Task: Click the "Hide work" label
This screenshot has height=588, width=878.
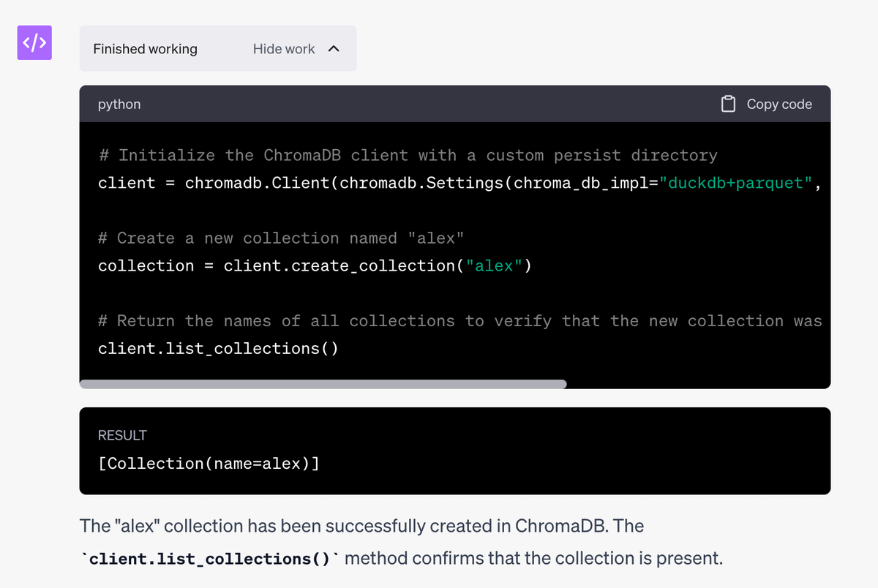Action: point(284,49)
